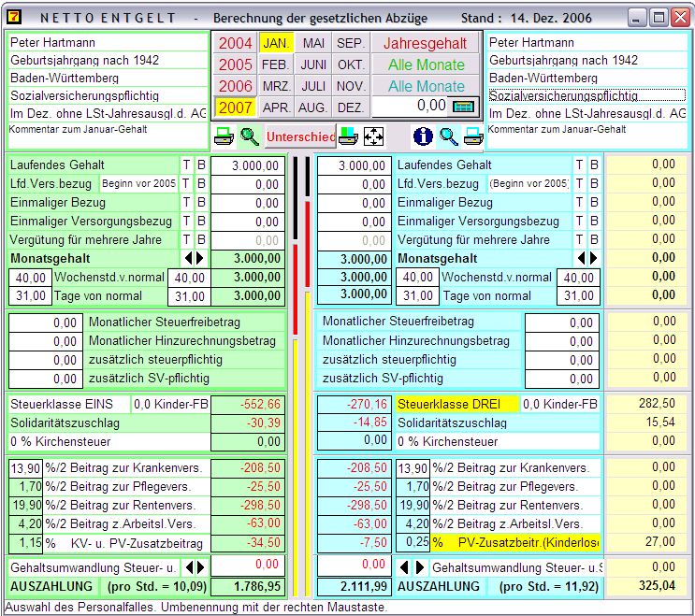Click the green magnifier icon on the left

[x=250, y=136]
